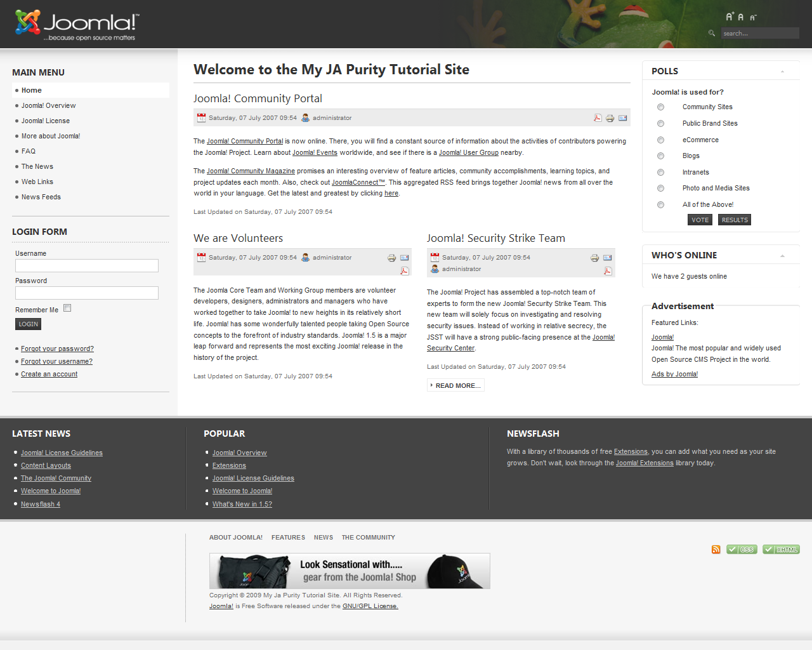Image resolution: width=812 pixels, height=650 pixels.
Task: Collapse the Who's Online module arrow
Action: (782, 256)
